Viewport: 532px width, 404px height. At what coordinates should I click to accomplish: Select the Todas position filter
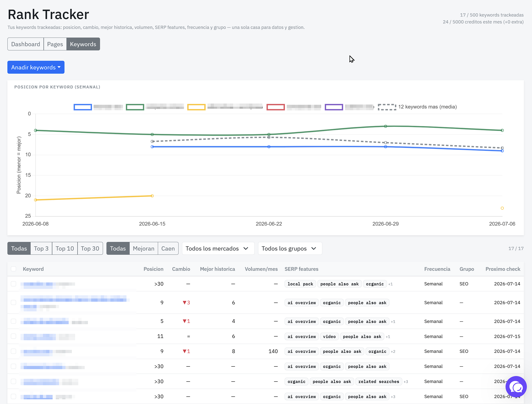point(19,248)
